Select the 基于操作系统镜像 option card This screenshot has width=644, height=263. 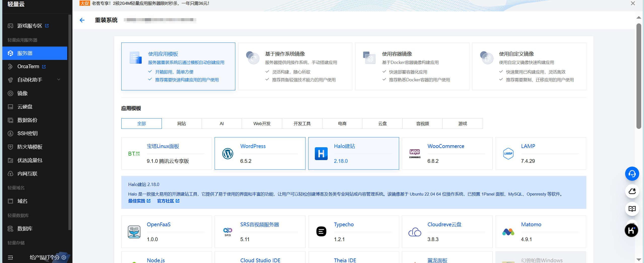(295, 66)
